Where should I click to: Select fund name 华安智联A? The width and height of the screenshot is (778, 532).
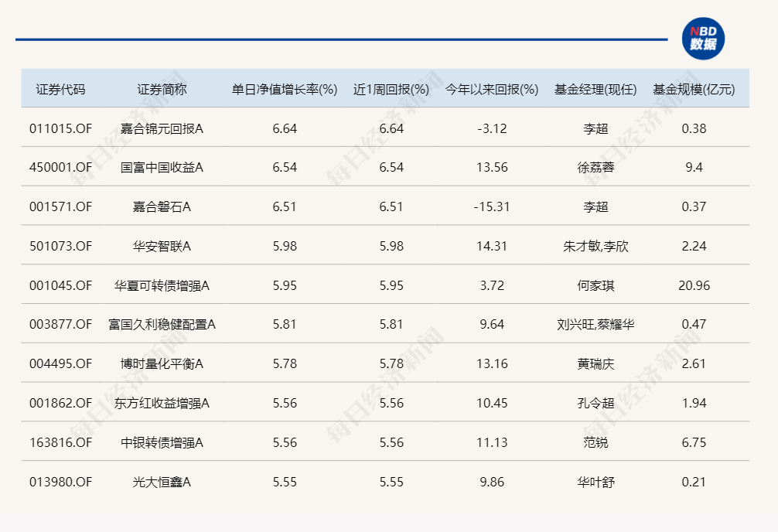click(162, 246)
